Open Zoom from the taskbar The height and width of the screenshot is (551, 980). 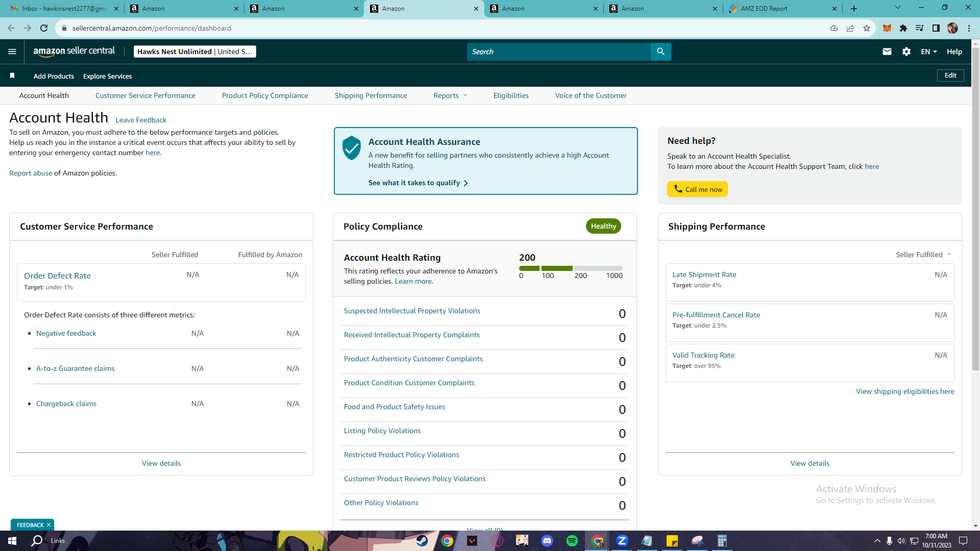coord(622,541)
